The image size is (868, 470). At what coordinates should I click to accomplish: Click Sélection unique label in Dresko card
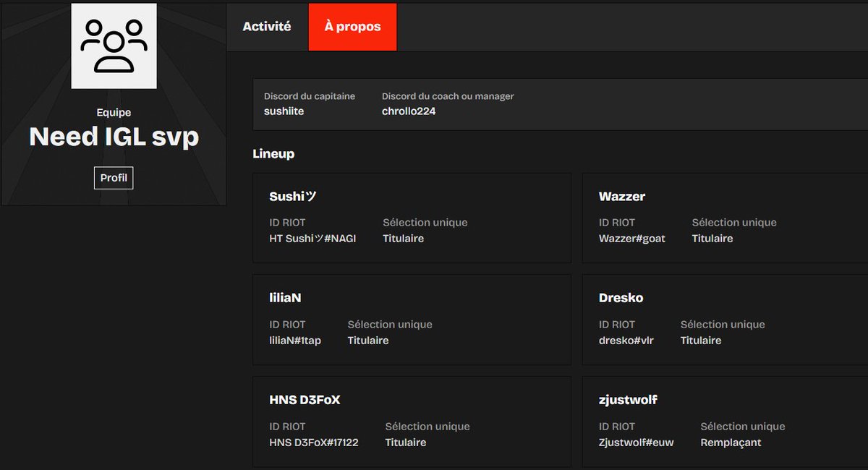(723, 325)
